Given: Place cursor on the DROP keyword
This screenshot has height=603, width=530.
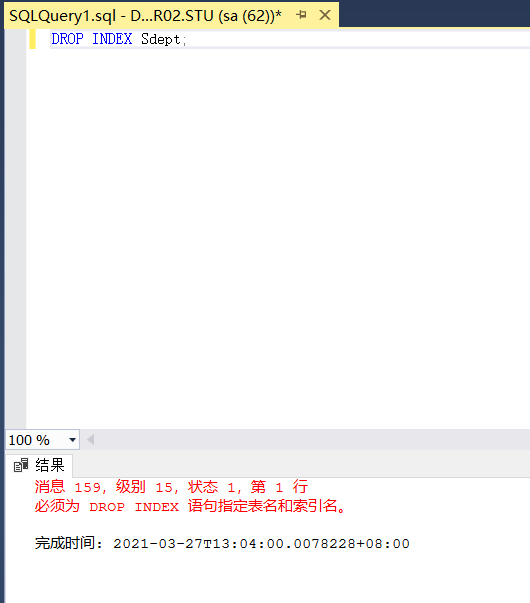Looking at the screenshot, I should pyautogui.click(x=67, y=39).
